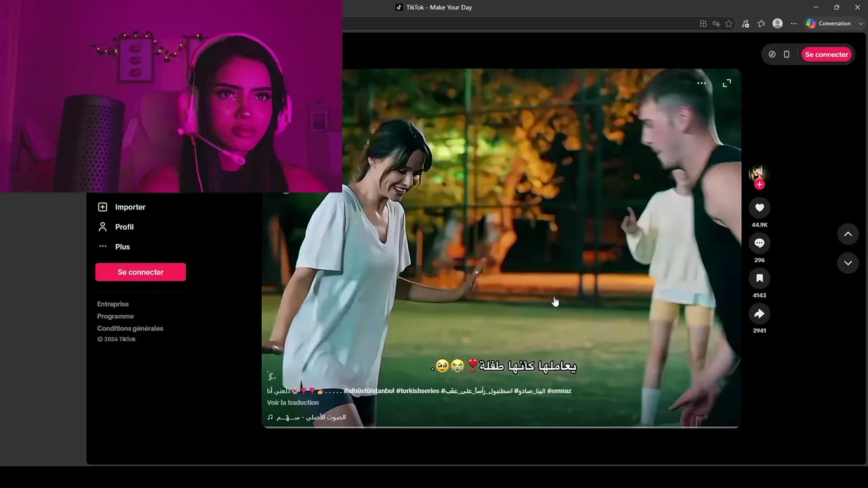
Task: Follow the creator via the red plus badge
Action: coord(759,184)
